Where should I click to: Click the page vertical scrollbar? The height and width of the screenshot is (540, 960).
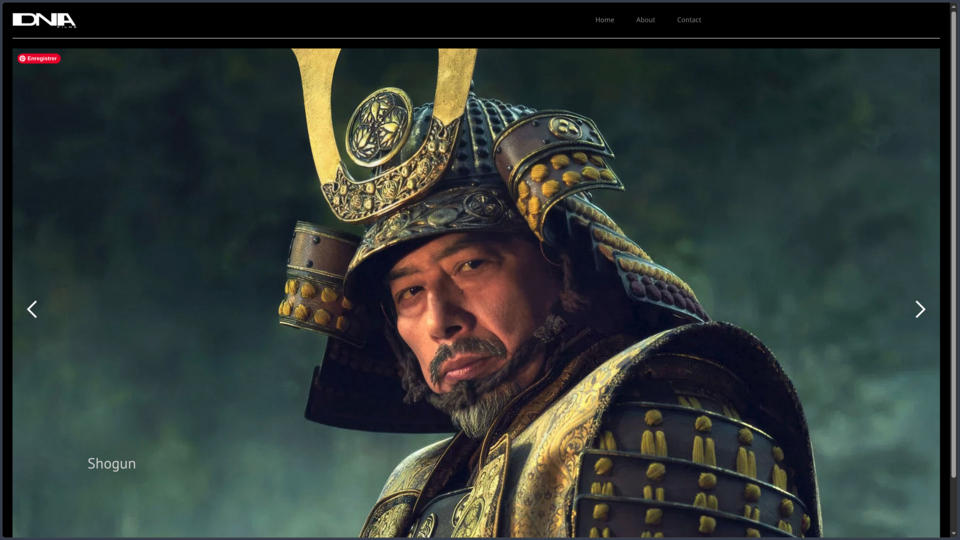(x=953, y=245)
